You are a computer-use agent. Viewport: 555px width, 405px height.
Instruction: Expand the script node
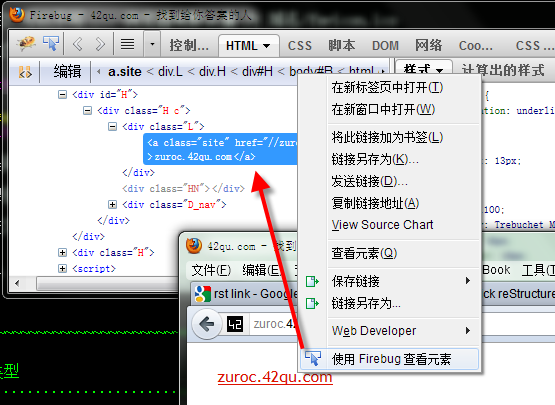(62, 268)
